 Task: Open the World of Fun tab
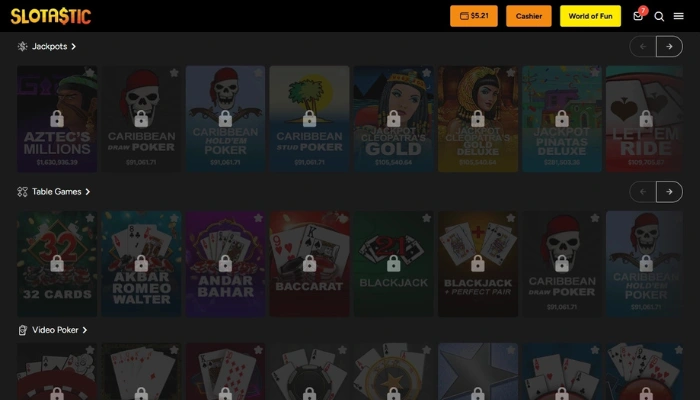tap(590, 16)
